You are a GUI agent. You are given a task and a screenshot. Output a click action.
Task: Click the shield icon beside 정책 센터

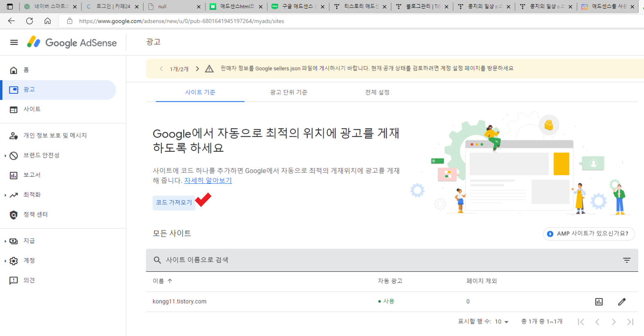tap(14, 215)
